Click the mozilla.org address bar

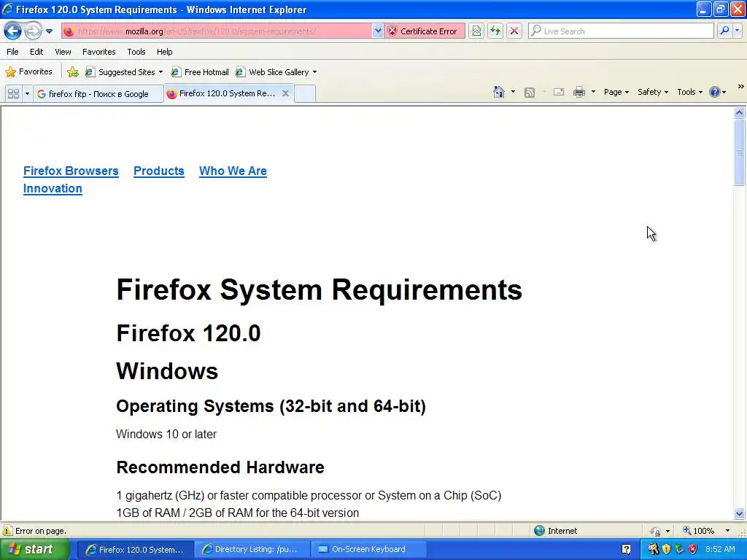[x=217, y=31]
